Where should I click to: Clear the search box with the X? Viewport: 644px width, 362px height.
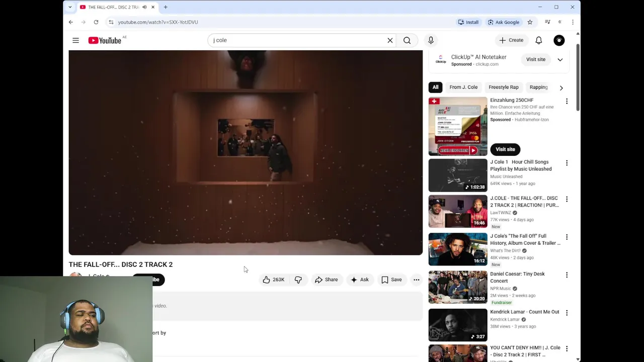click(390, 40)
